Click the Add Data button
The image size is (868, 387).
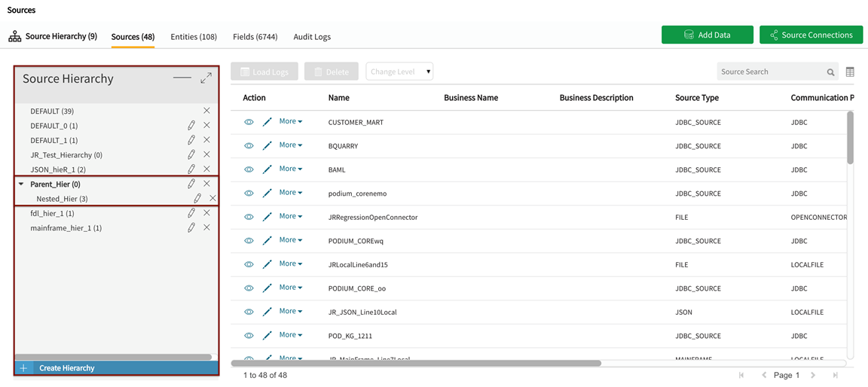click(x=708, y=35)
